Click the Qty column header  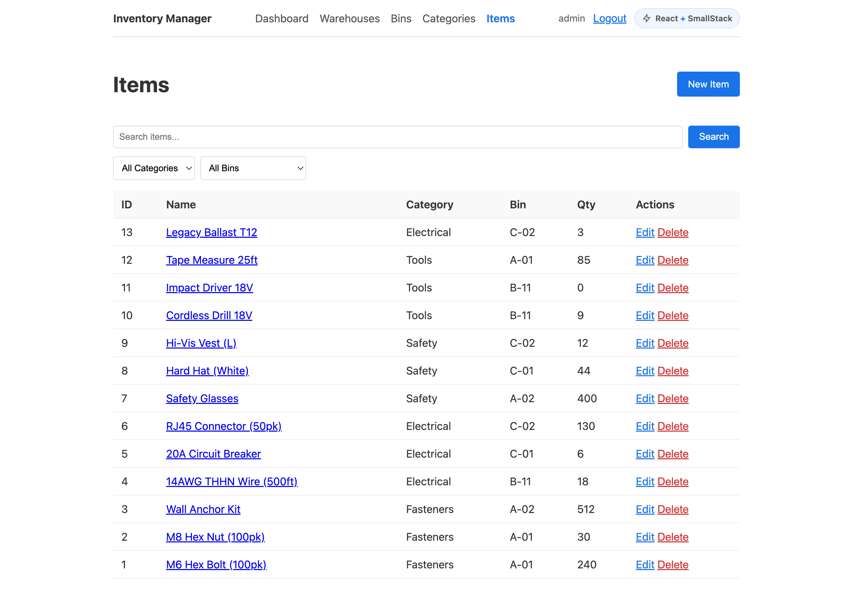[x=586, y=205]
